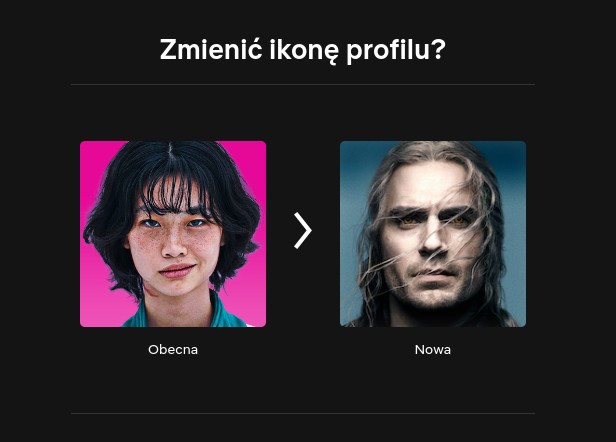Viewport: 616px width, 442px height.
Task: Click the word 'ikonę' in the heading
Action: click(x=304, y=51)
